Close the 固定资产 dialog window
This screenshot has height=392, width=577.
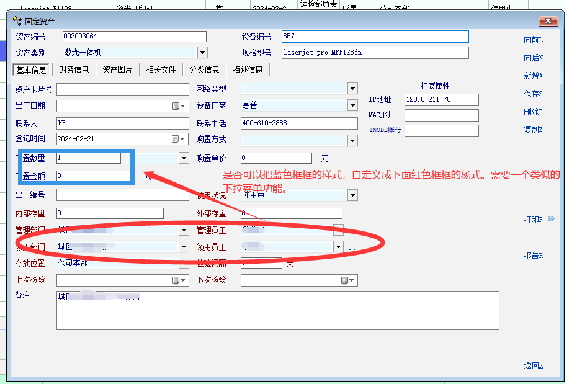pyautogui.click(x=548, y=22)
